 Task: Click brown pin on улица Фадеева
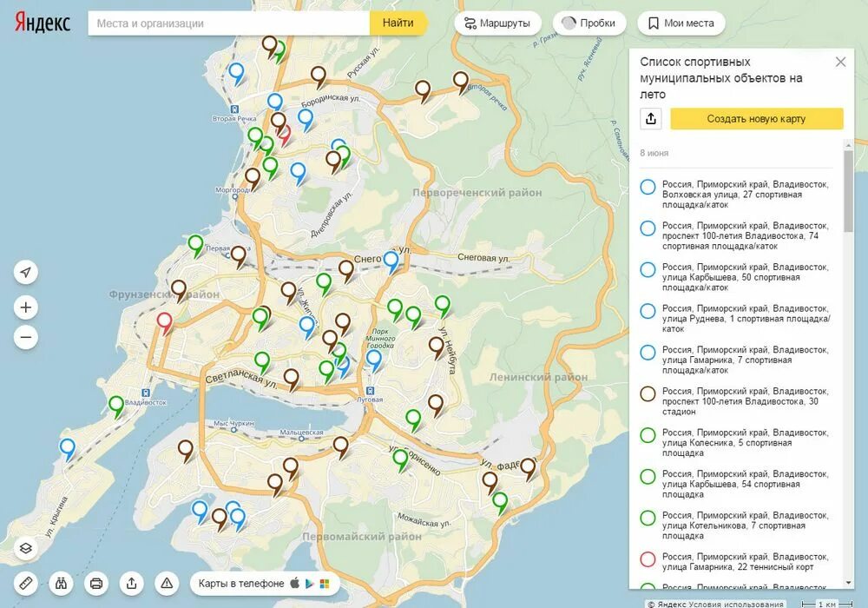[x=528, y=468]
